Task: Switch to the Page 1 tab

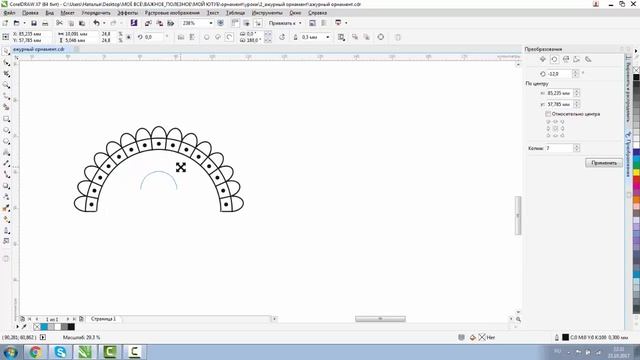Action: (103, 319)
